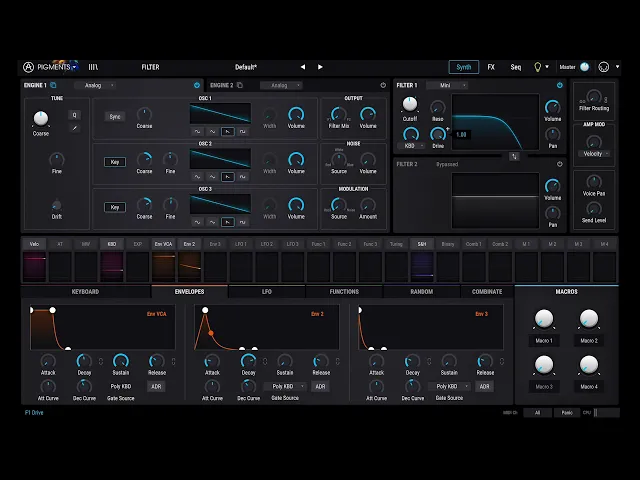Image resolution: width=640 pixels, height=480 pixels.
Task: Click the MIDI channel All button
Action: pyautogui.click(x=537, y=413)
